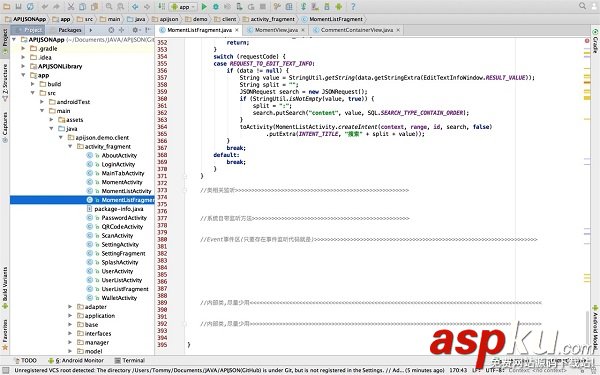Click the Help question mark icon
Image resolution: width=600 pixels, height=375 pixels.
[353, 7]
